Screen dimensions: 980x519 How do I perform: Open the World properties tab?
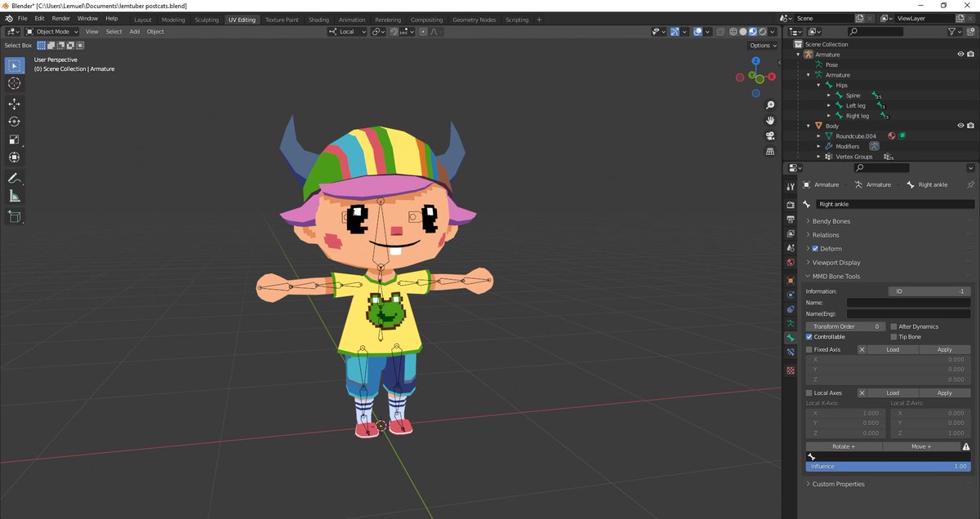[791, 263]
